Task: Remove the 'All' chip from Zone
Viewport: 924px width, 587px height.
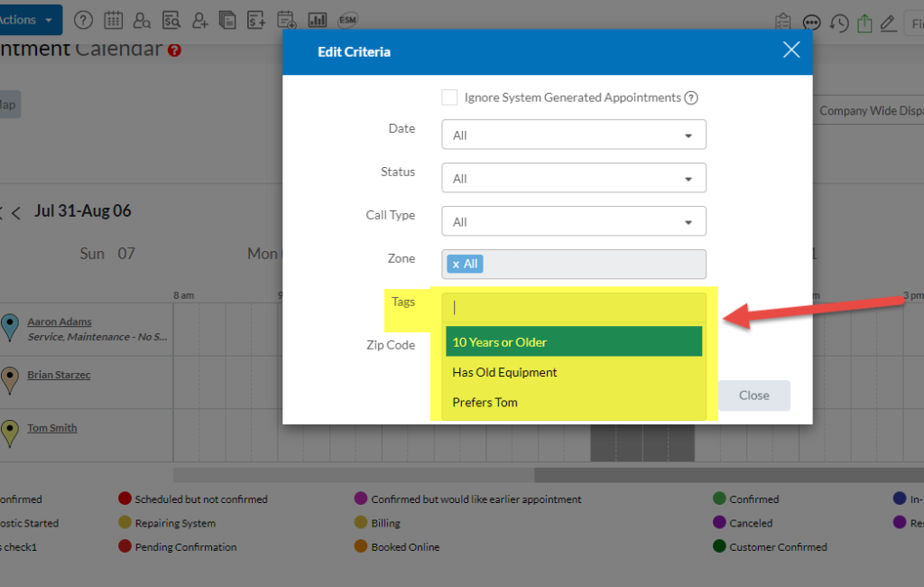Action: click(456, 265)
